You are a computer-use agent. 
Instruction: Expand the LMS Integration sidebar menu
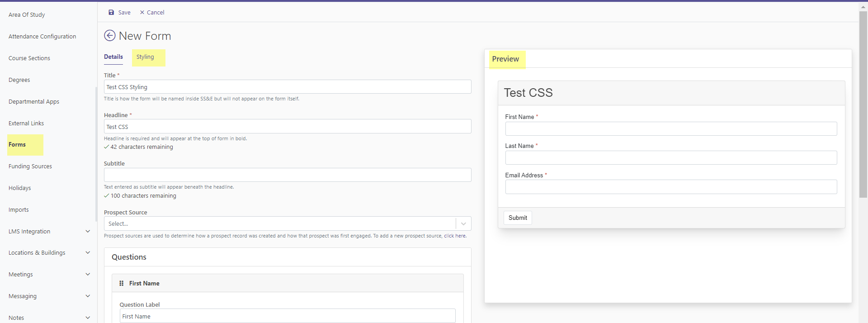click(88, 231)
